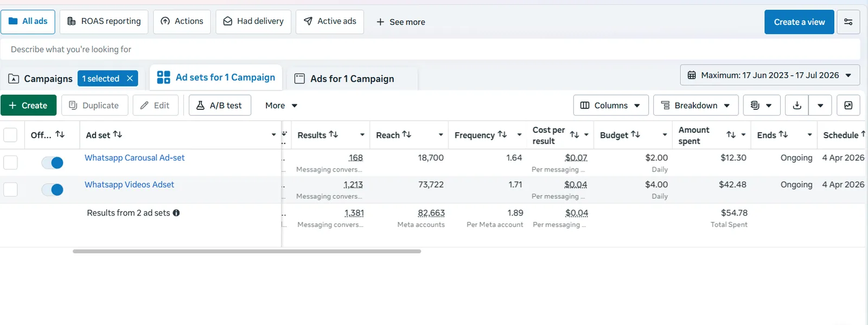Screen dimensions: 868x325
Task: Open the Breakdown dropdown
Action: 696,105
